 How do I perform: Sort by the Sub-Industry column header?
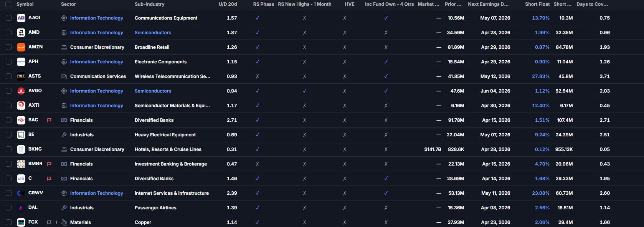tap(149, 4)
